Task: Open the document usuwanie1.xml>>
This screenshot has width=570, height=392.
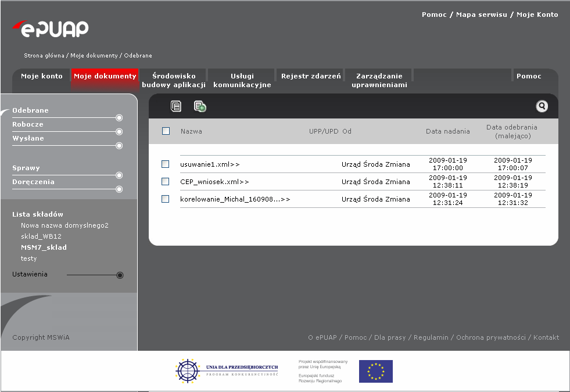Action: pos(210,164)
